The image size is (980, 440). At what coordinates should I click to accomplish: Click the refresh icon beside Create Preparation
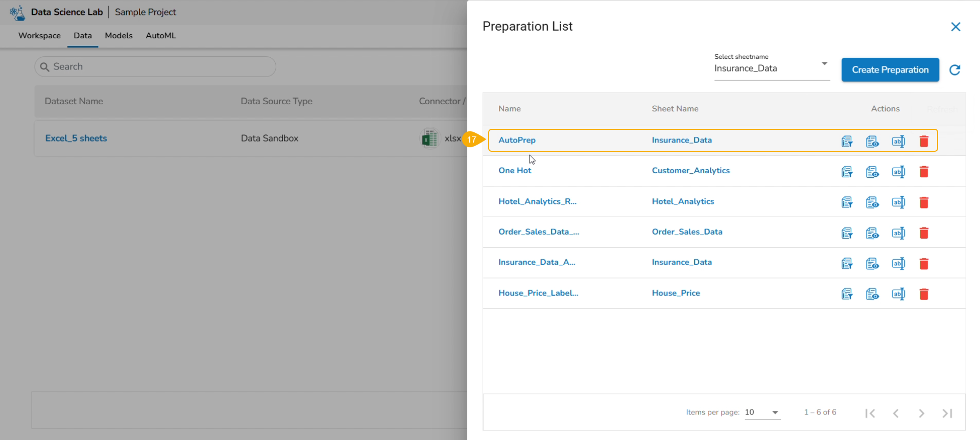pyautogui.click(x=954, y=70)
